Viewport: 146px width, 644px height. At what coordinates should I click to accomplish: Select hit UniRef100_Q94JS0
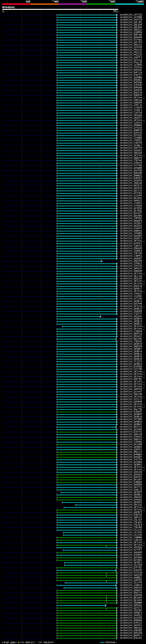[131, 45]
